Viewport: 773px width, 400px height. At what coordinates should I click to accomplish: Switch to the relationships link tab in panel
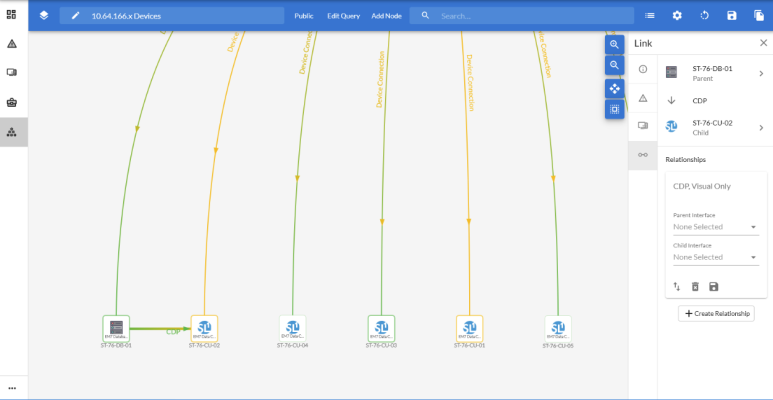tap(642, 154)
